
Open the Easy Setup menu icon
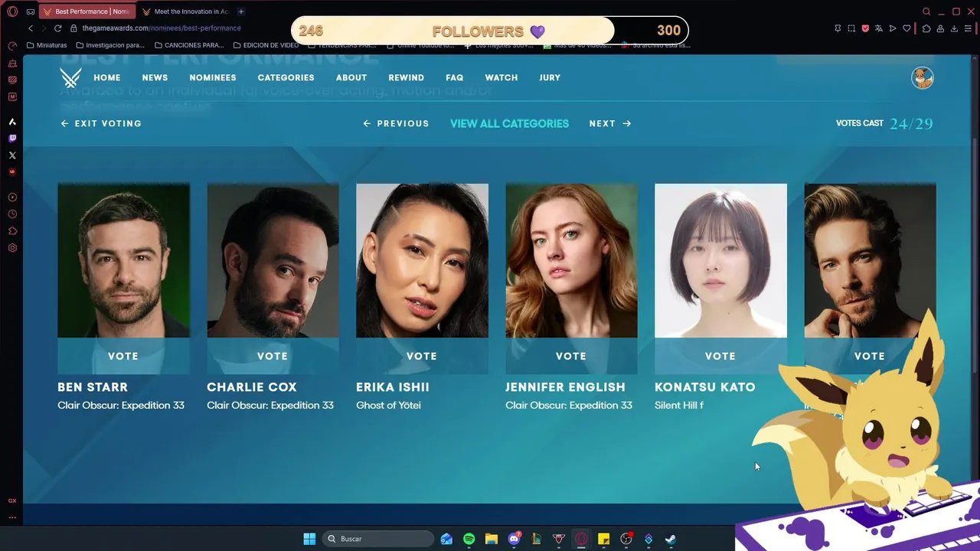click(x=968, y=28)
